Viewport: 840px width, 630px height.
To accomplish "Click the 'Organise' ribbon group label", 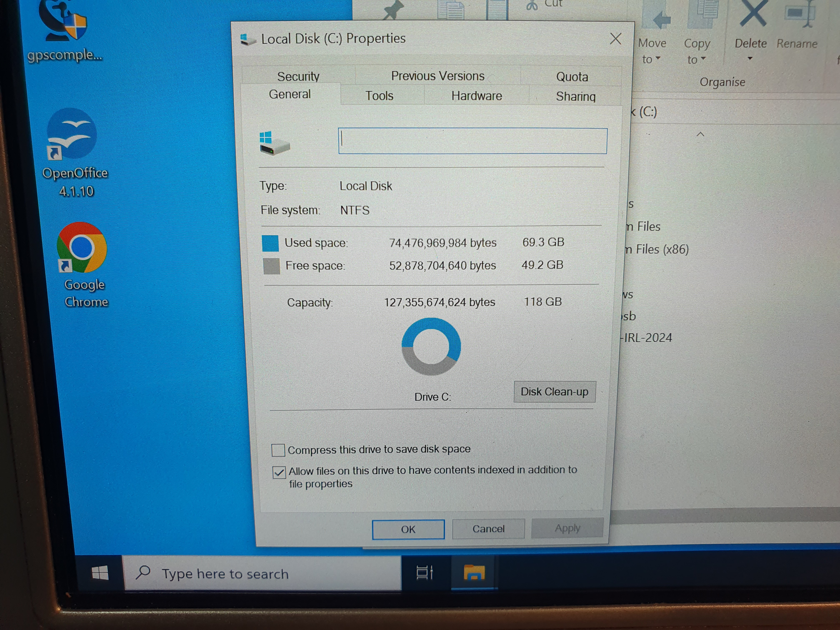I will 722,82.
